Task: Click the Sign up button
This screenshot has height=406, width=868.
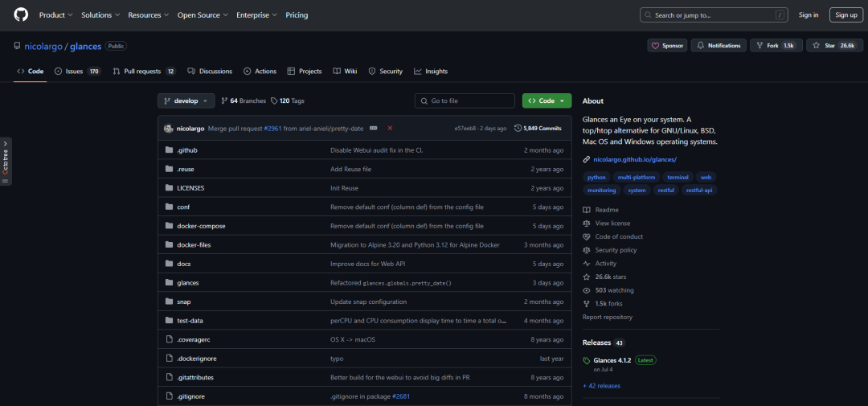Action: tap(845, 15)
